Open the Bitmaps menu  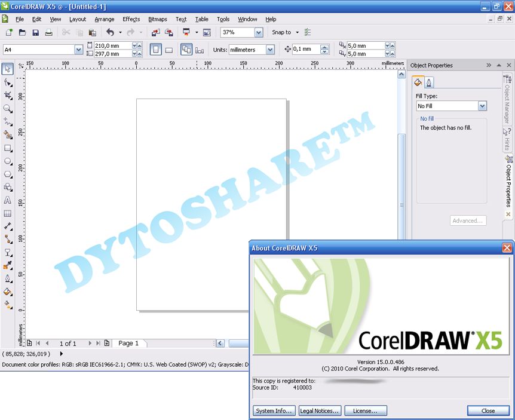[x=158, y=19]
